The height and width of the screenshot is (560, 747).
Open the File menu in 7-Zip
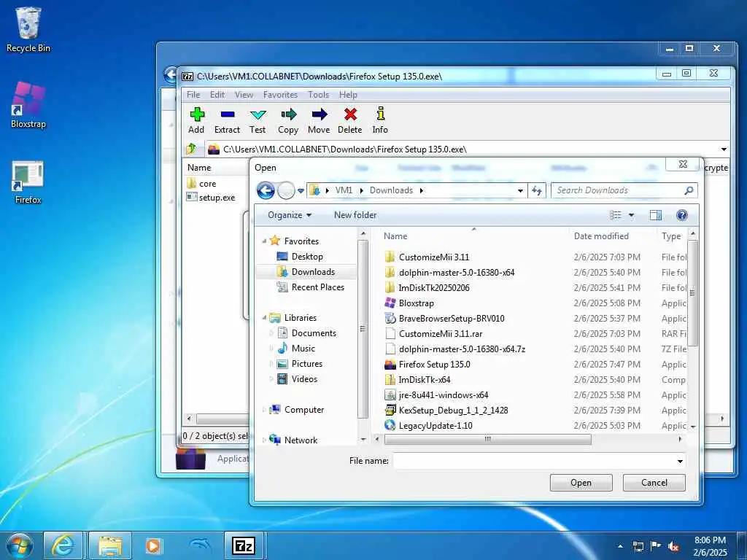click(x=193, y=95)
